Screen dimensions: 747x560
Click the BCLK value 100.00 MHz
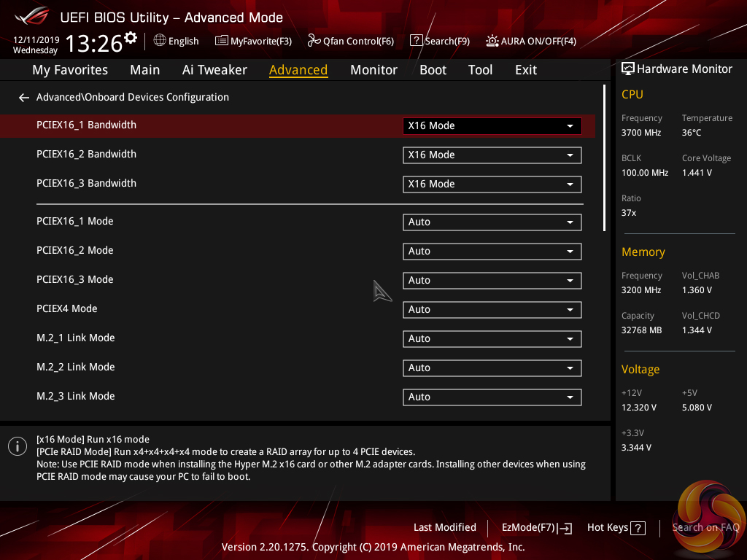[645, 173]
